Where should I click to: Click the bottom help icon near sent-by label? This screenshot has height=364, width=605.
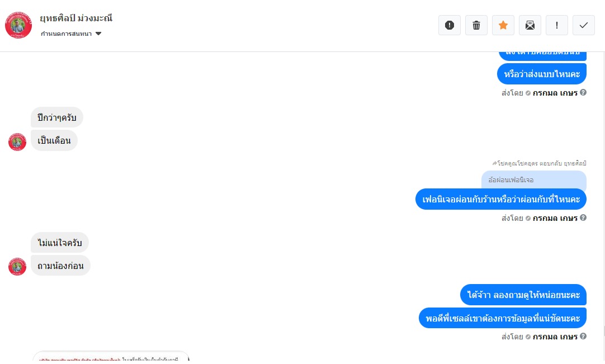coord(583,336)
